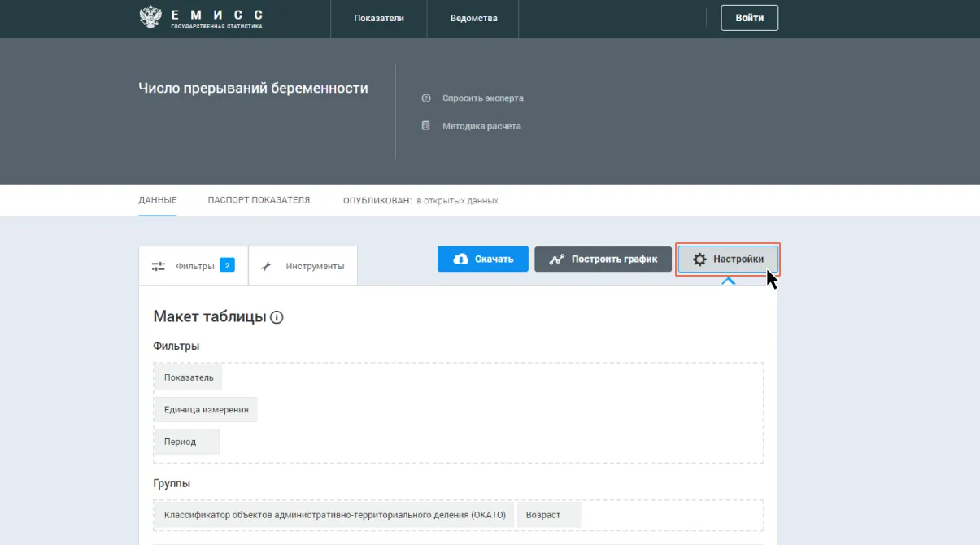Image resolution: width=980 pixels, height=545 pixels.
Task: Click the blue filter count badge 2
Action: tap(227, 265)
